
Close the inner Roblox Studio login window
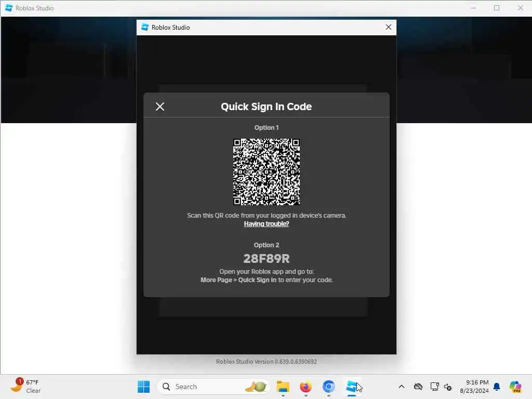(x=389, y=27)
